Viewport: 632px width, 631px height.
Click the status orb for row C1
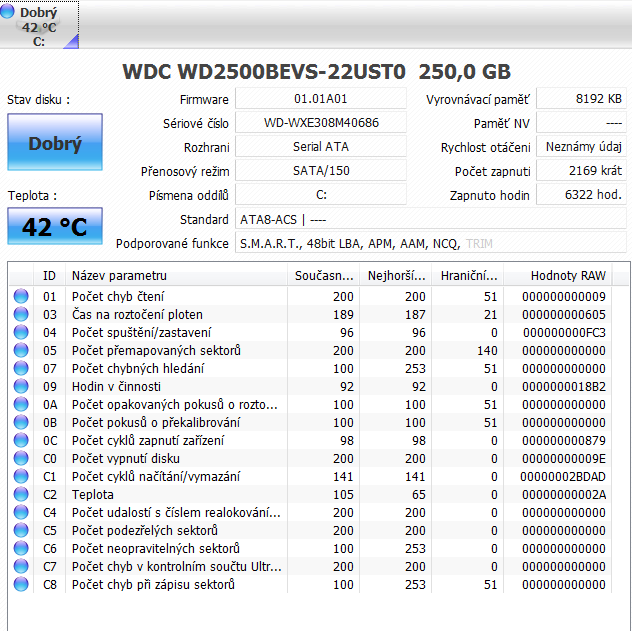click(21, 476)
